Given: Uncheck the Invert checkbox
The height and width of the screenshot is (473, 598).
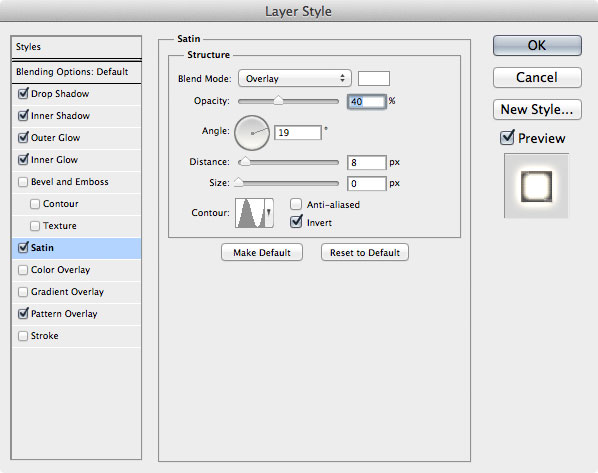Looking at the screenshot, I should 296,222.
